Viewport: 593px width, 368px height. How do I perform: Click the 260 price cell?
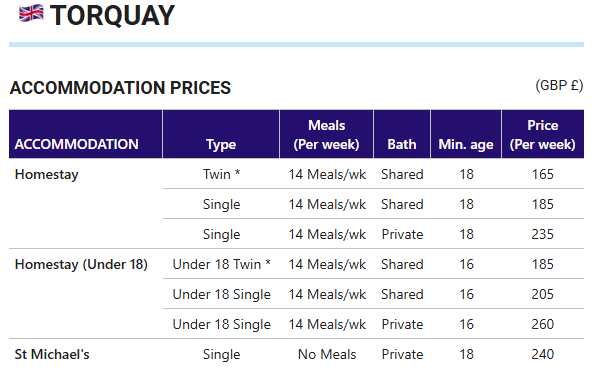point(542,324)
